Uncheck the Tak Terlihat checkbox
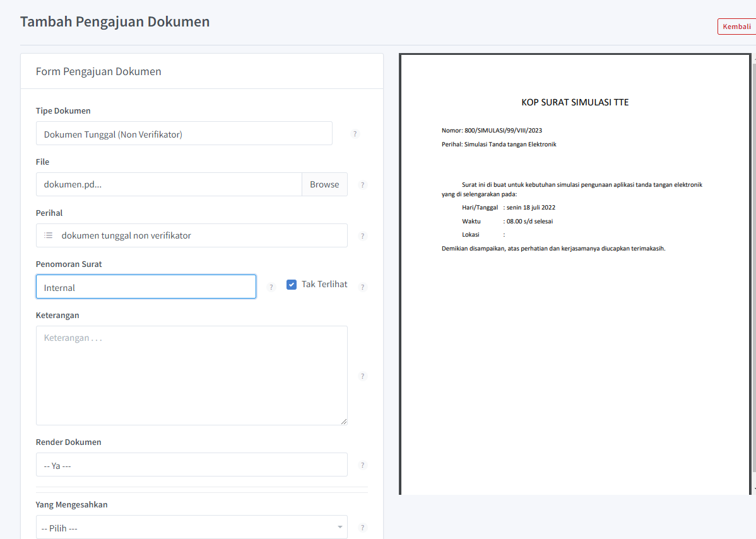This screenshot has width=756, height=539. click(292, 285)
